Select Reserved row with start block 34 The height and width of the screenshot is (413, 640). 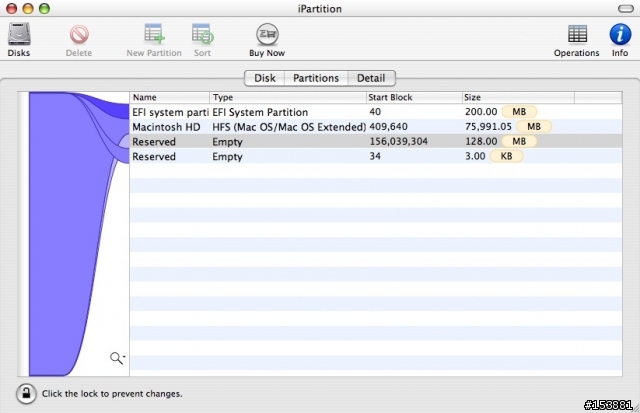pos(376,156)
